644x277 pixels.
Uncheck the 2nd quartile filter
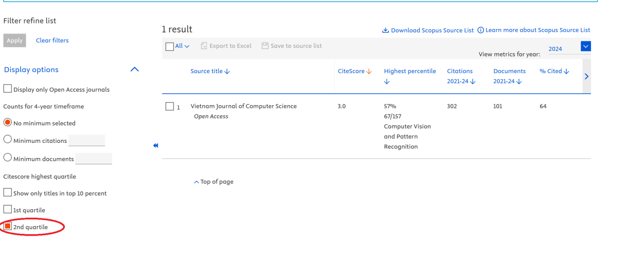(x=8, y=226)
